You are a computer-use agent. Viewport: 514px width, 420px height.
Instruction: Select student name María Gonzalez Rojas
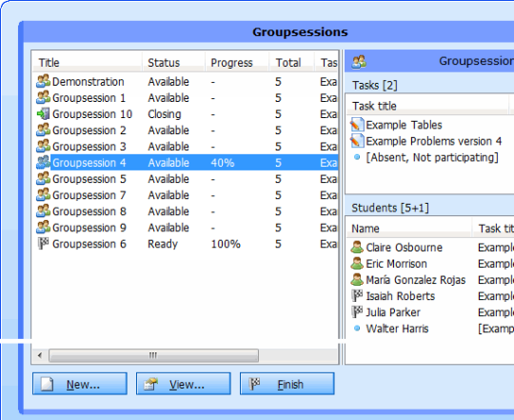pos(416,280)
